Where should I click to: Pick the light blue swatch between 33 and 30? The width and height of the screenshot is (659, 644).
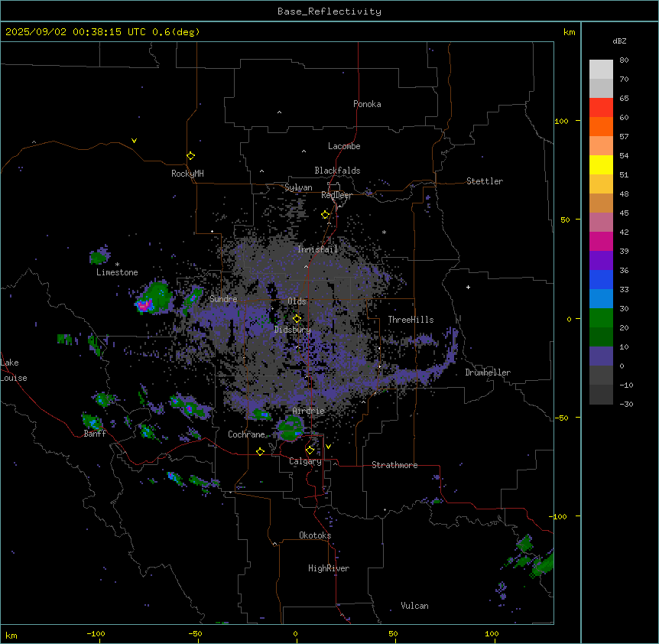(601, 299)
